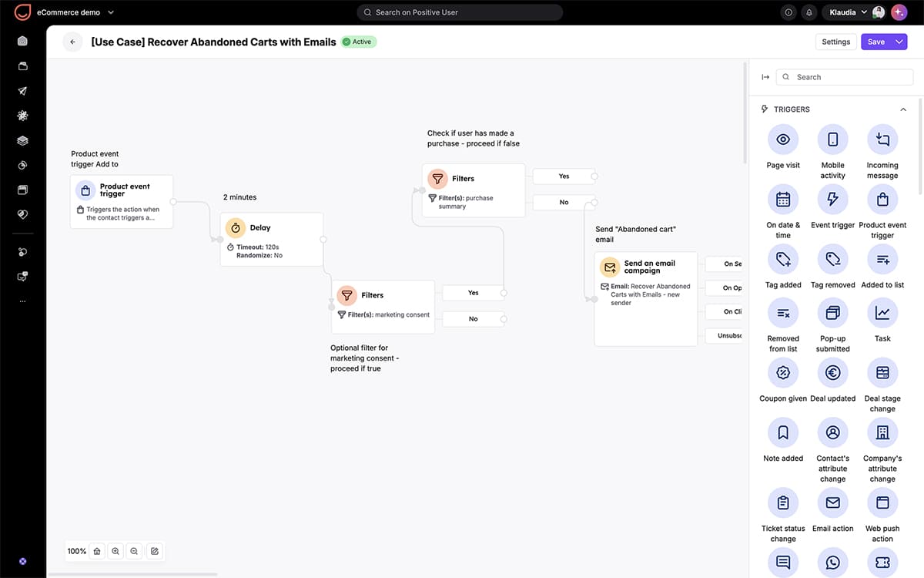Image resolution: width=924 pixels, height=578 pixels.
Task: Open the paper plane campaigns sidebar icon
Action: (x=22, y=91)
